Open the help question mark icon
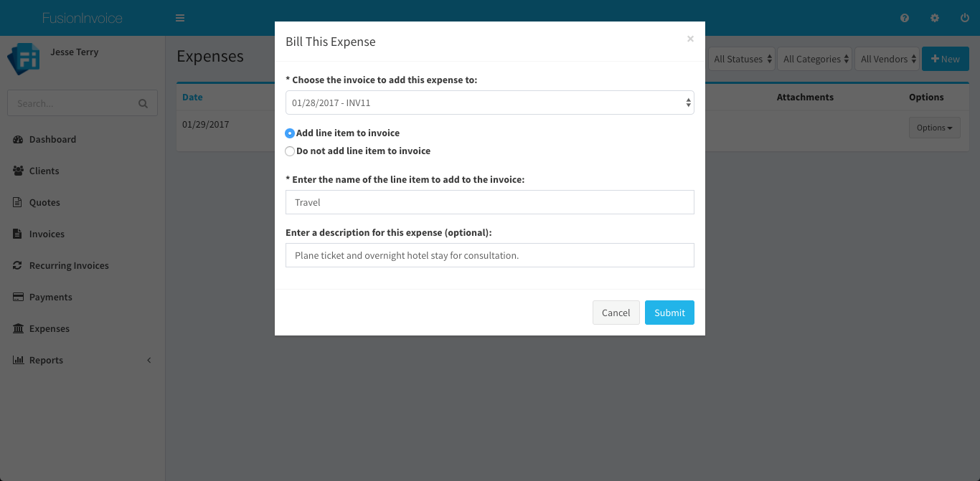The width and height of the screenshot is (980, 481). [905, 18]
